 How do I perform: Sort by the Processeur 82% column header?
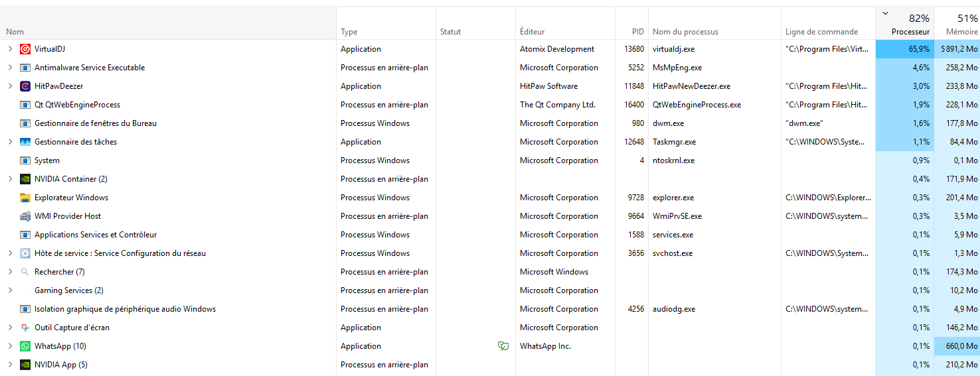[905, 23]
